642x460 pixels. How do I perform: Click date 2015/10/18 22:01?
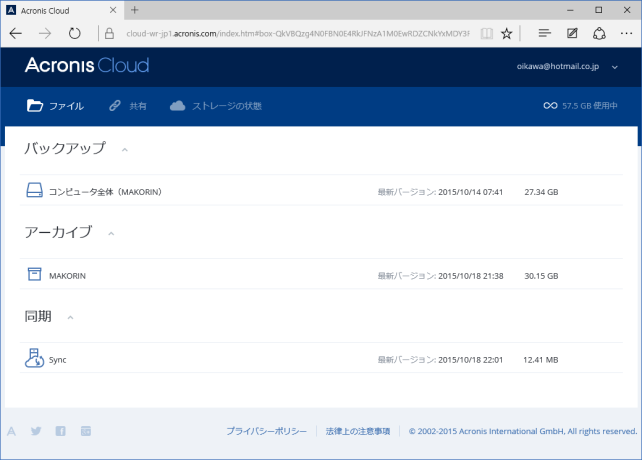(x=470, y=360)
